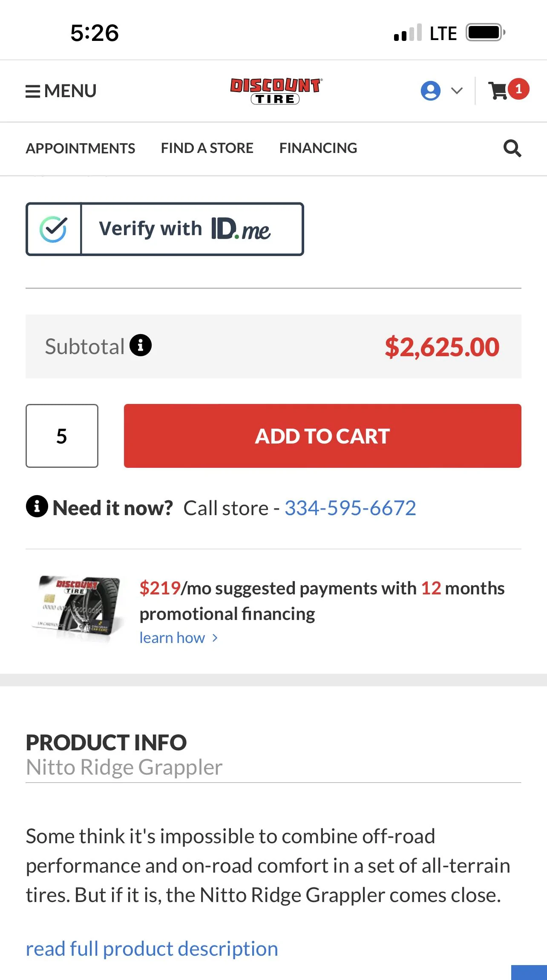
Task: Call store number 334-595-6672
Action: (x=350, y=508)
